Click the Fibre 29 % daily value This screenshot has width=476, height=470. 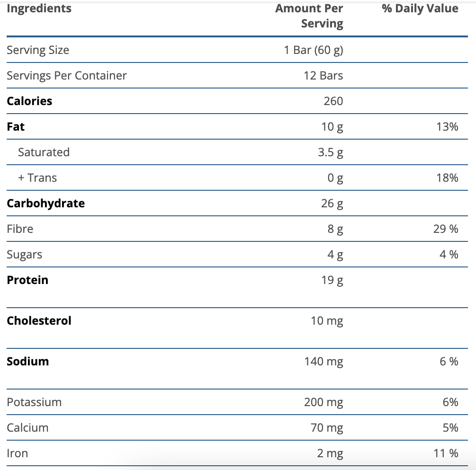click(x=446, y=229)
